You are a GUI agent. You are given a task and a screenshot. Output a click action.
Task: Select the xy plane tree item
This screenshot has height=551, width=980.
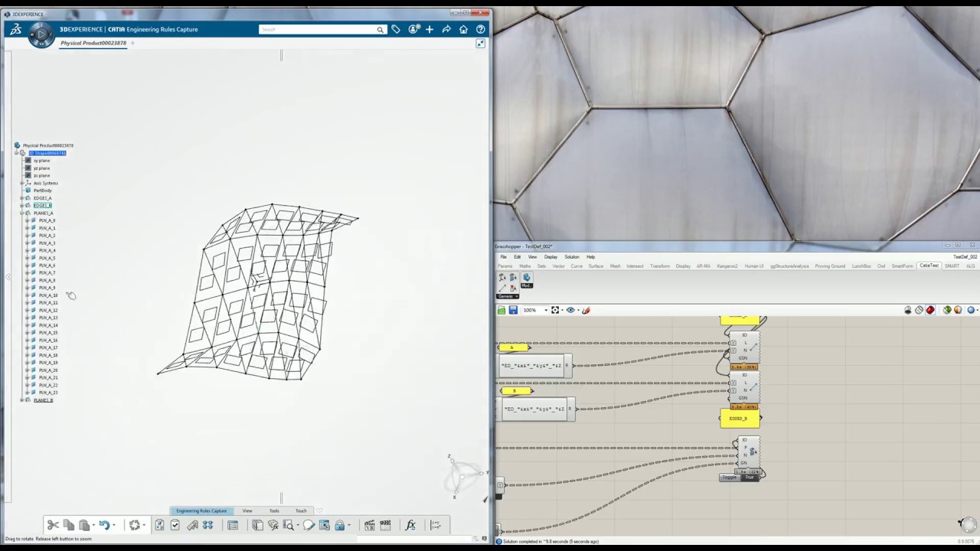pyautogui.click(x=41, y=161)
